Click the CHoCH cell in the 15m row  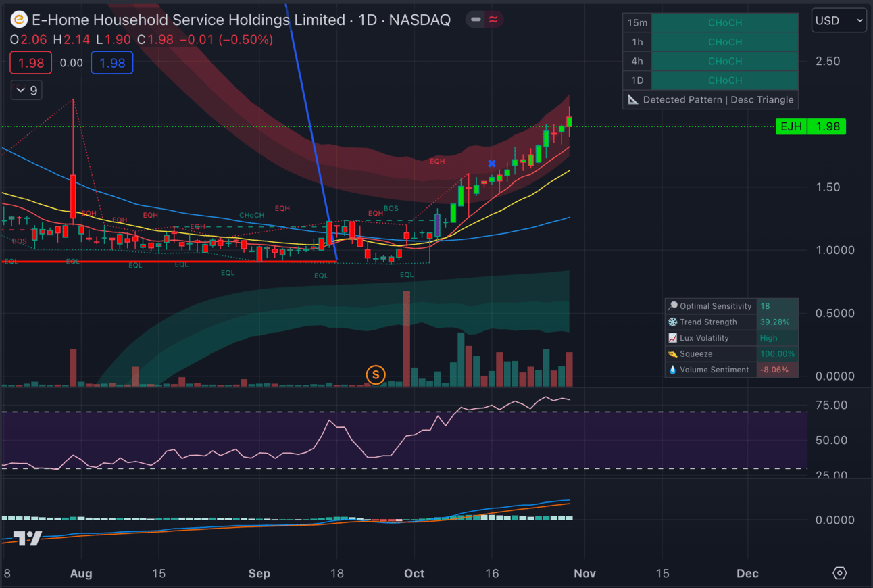(725, 22)
